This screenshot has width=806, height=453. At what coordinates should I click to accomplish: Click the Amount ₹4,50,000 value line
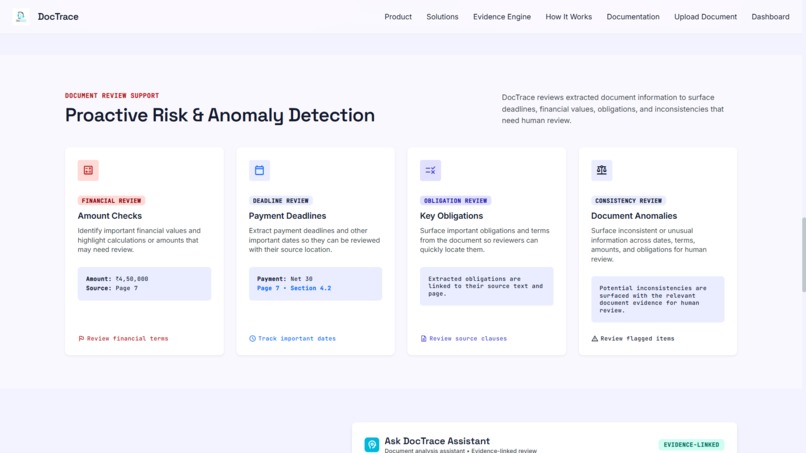coord(117,279)
